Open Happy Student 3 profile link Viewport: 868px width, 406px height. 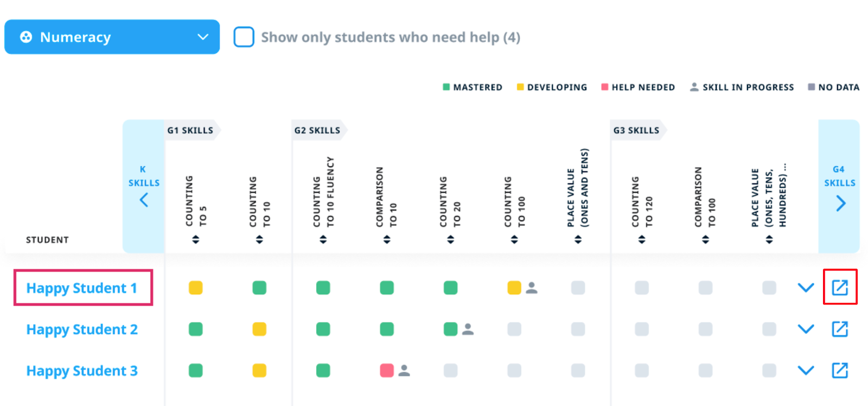(82, 371)
